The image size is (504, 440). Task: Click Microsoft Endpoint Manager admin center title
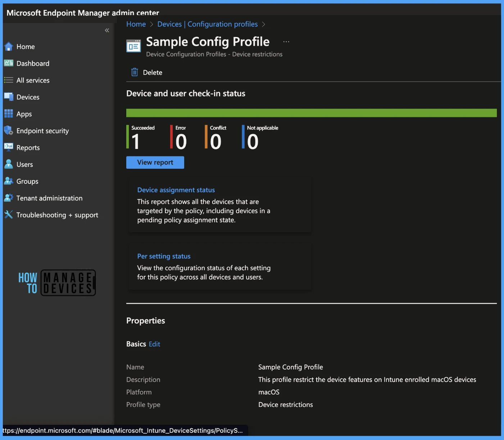83,13
